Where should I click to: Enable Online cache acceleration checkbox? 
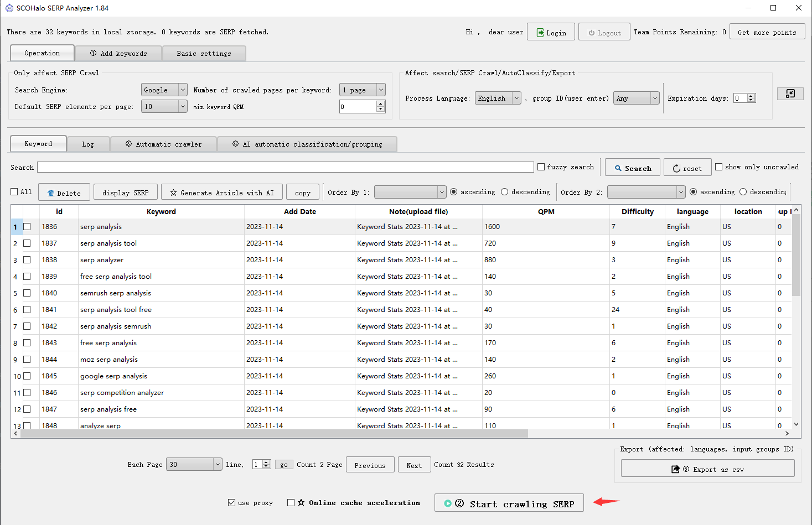[291, 502]
